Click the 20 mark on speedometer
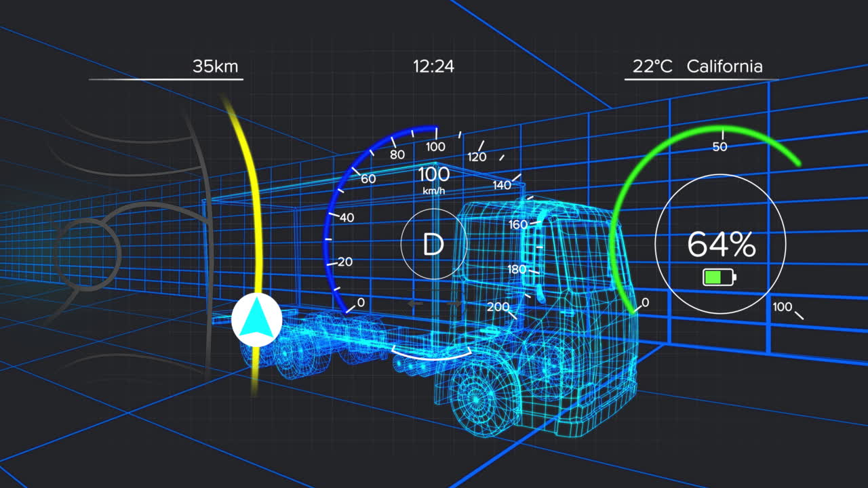868x488 pixels. point(345,262)
